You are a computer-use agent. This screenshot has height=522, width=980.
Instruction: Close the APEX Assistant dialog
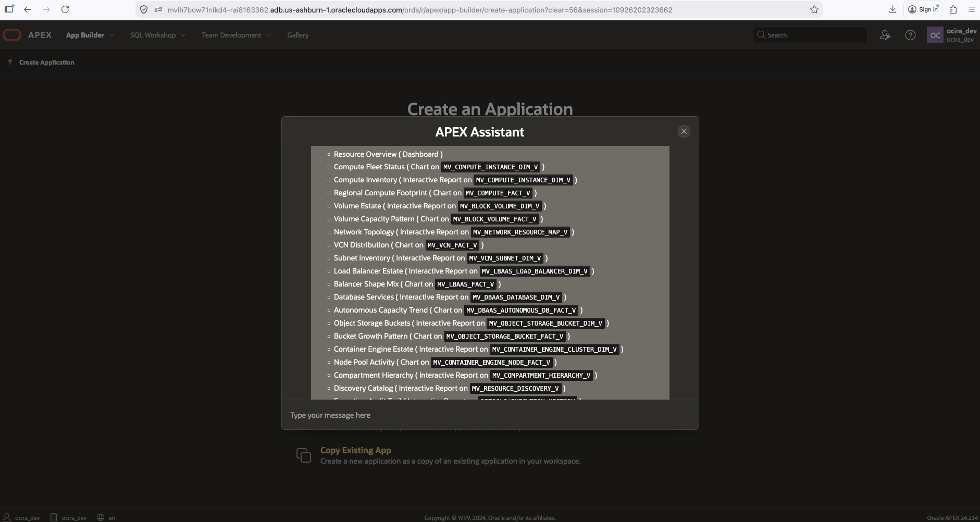point(684,131)
